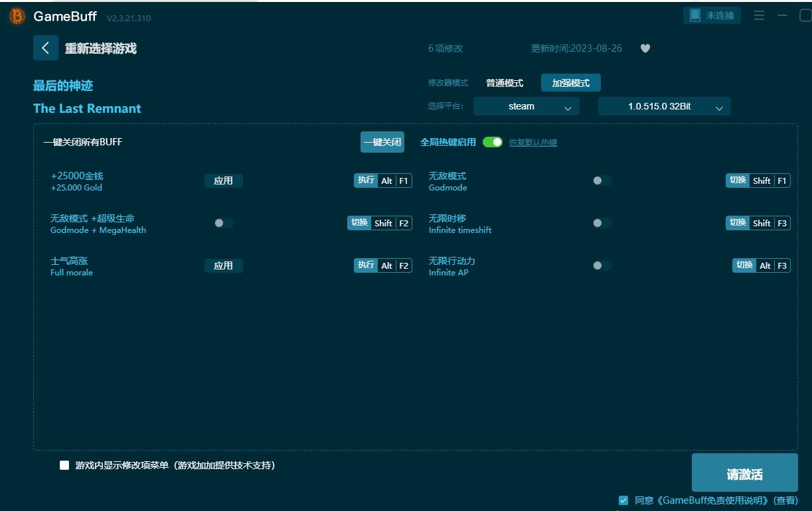Check the in-game cheat menu checkbox
812x511 pixels.
64,465
